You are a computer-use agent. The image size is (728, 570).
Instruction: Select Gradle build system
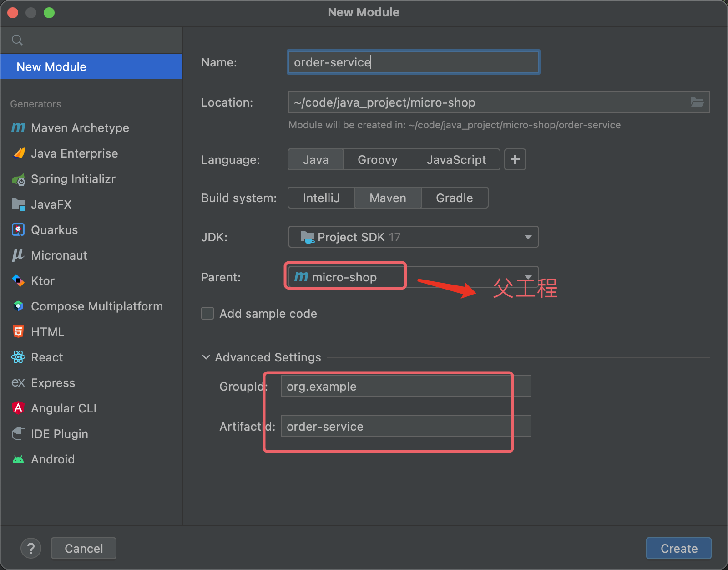455,198
